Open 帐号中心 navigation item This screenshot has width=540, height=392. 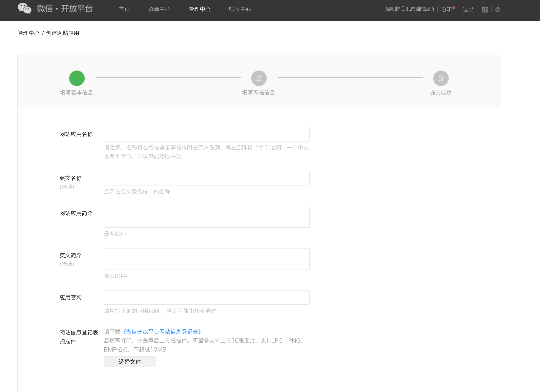tap(240, 9)
